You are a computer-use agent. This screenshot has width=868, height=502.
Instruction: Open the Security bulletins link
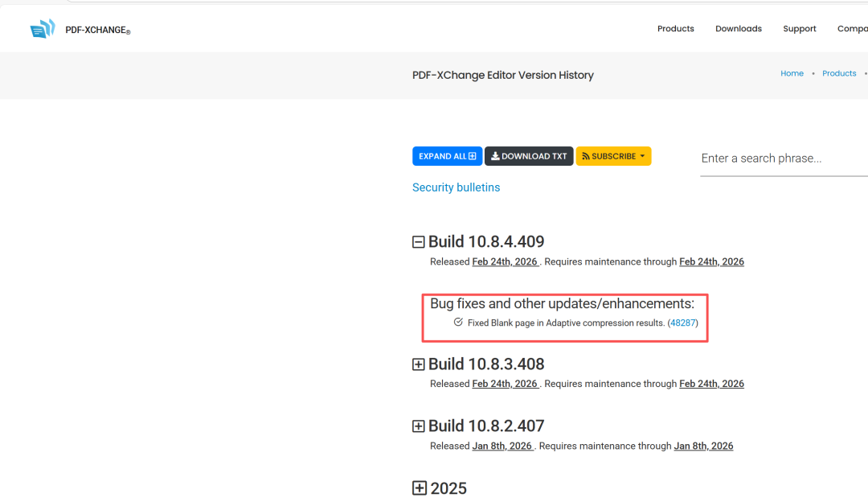pyautogui.click(x=457, y=187)
